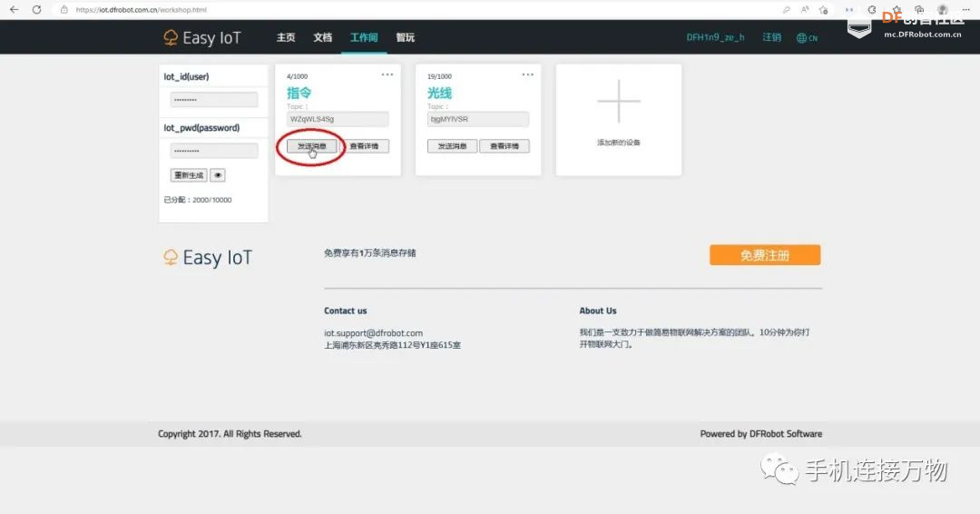This screenshot has width=980, height=514.
Task: Click the address bar URL iot.dfrobot.com.cn
Action: tap(142, 10)
